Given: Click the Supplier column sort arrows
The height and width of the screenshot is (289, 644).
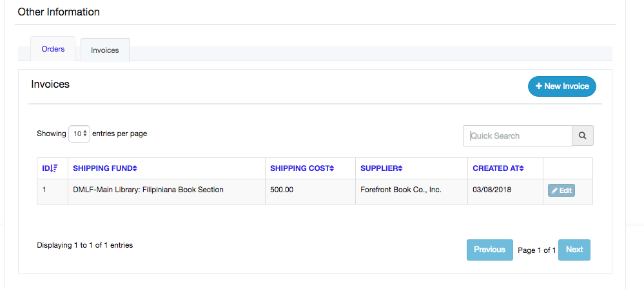Looking at the screenshot, I should point(400,168).
